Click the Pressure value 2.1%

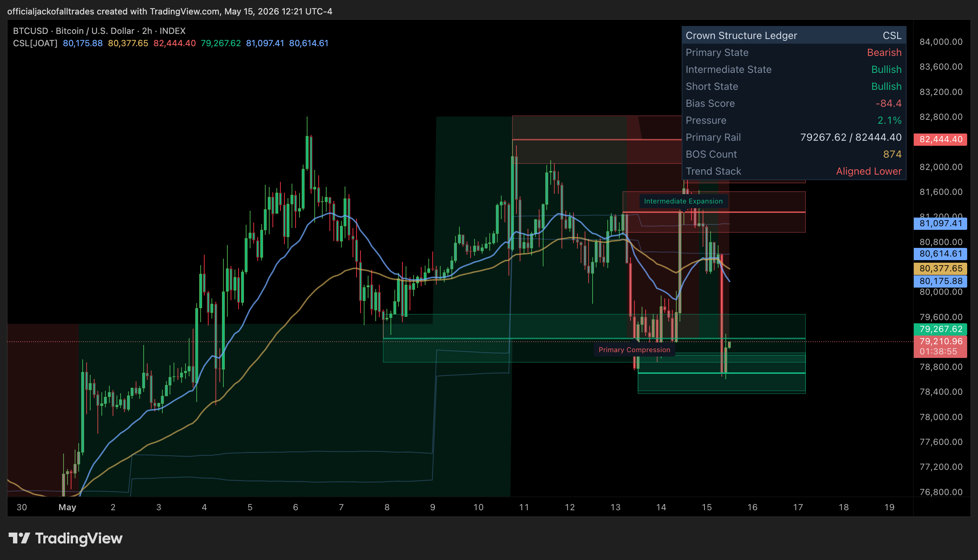tap(890, 120)
